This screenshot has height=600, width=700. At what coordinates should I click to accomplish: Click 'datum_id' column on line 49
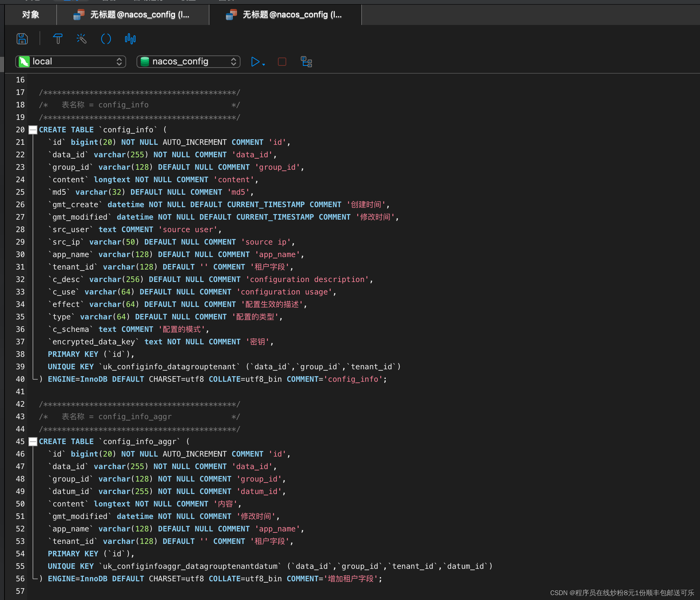point(71,492)
